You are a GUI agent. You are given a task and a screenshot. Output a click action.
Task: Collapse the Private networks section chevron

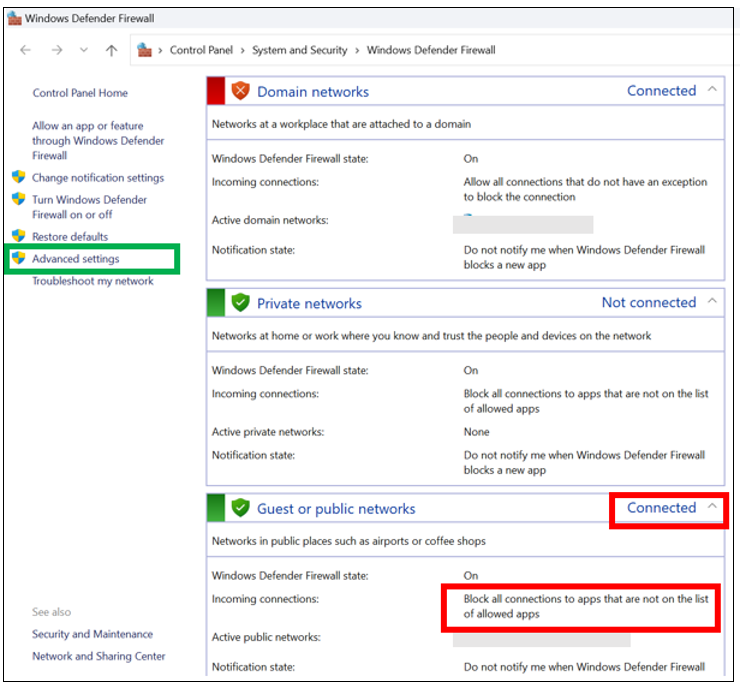coord(712,302)
